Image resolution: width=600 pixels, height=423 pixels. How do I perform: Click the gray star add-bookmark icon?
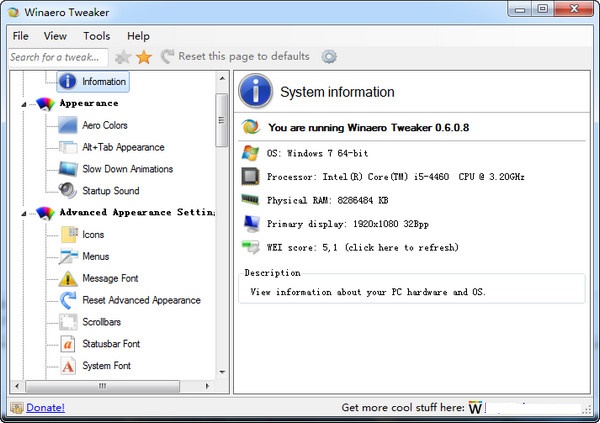[x=123, y=57]
